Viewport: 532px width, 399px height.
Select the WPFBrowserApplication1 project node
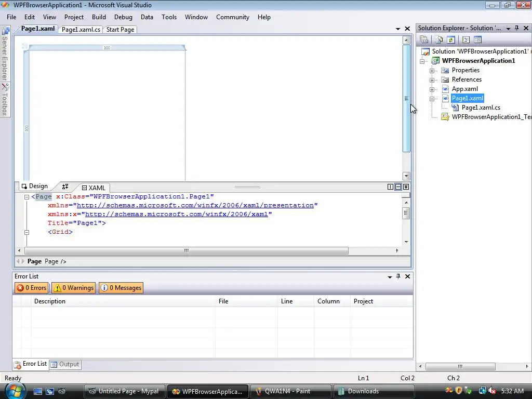coord(478,61)
